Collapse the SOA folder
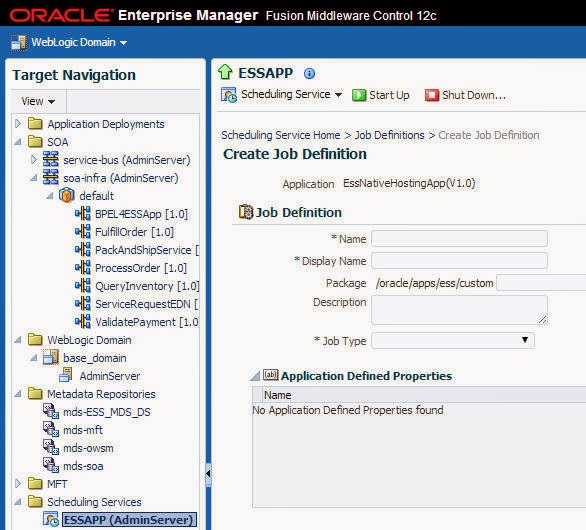This screenshot has width=586, height=530. coord(18,142)
